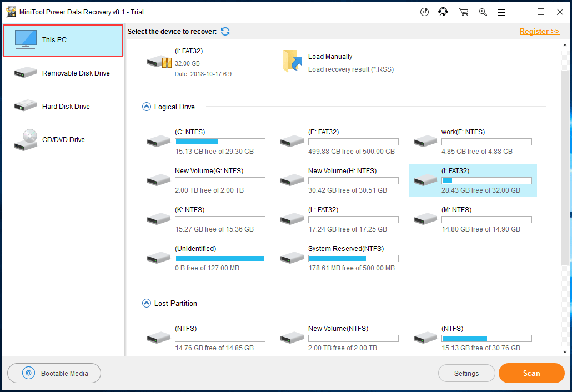
Task: Click text "4.85 GB free of 4.88 GB"
Action: tap(477, 152)
